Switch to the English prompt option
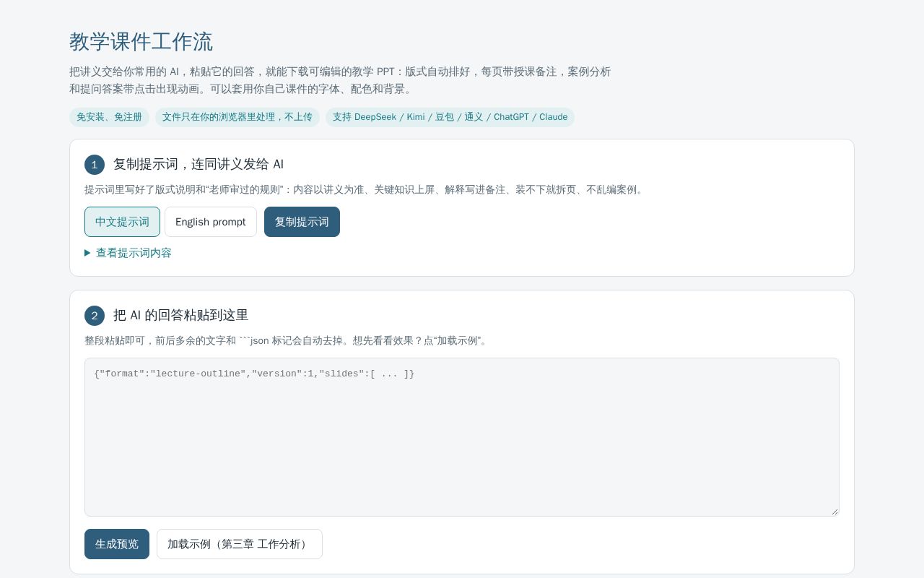The height and width of the screenshot is (578, 924). (x=211, y=222)
